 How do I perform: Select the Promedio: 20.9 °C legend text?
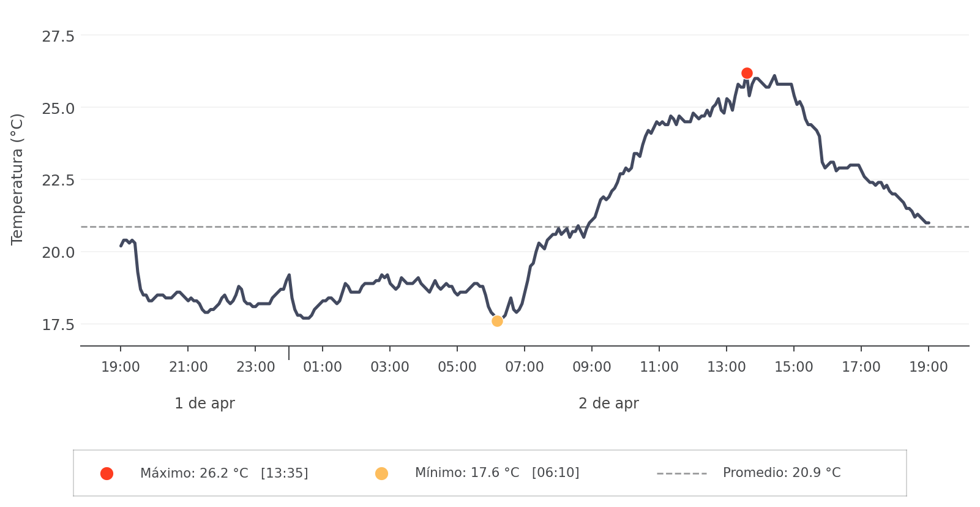pyautogui.click(x=782, y=473)
